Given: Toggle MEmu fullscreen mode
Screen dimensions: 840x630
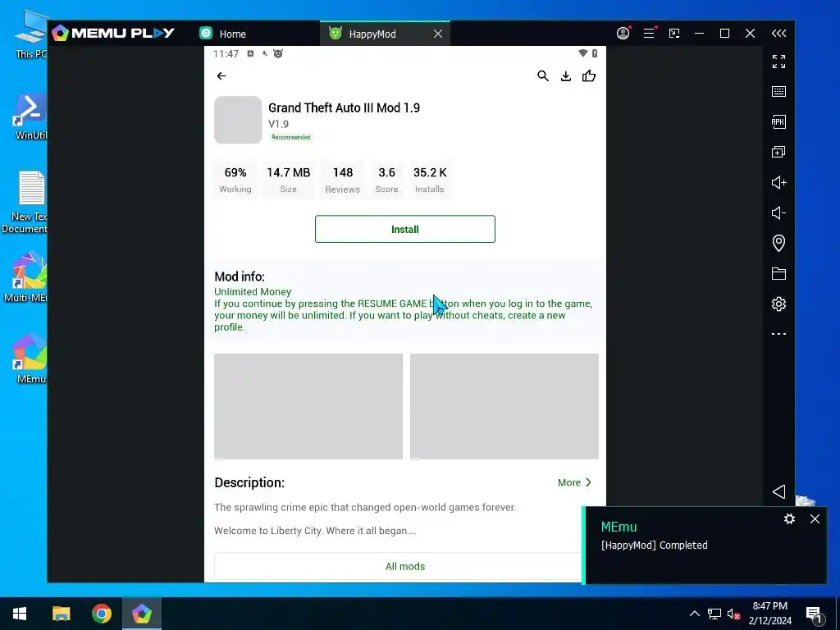Looking at the screenshot, I should pos(778,61).
